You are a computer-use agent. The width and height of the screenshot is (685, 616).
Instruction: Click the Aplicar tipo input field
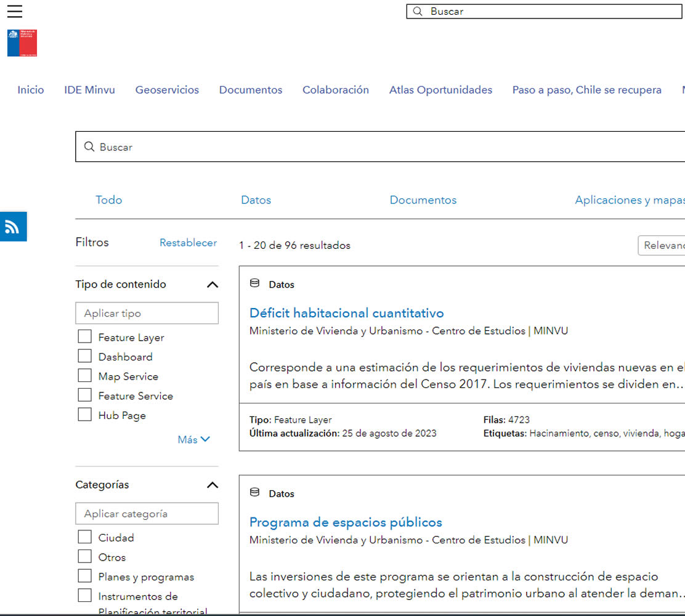[x=147, y=313]
